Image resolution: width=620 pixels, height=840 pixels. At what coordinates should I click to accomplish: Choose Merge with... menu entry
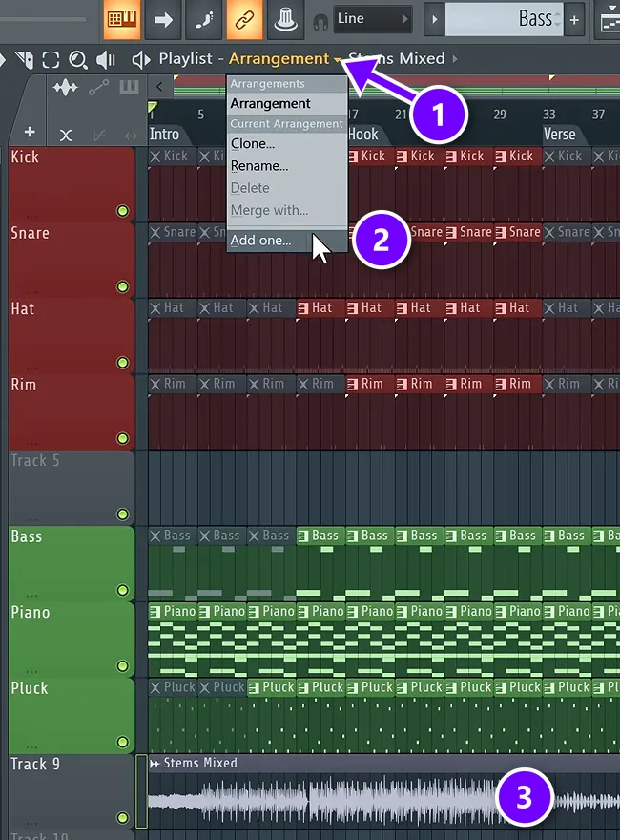[287, 210]
